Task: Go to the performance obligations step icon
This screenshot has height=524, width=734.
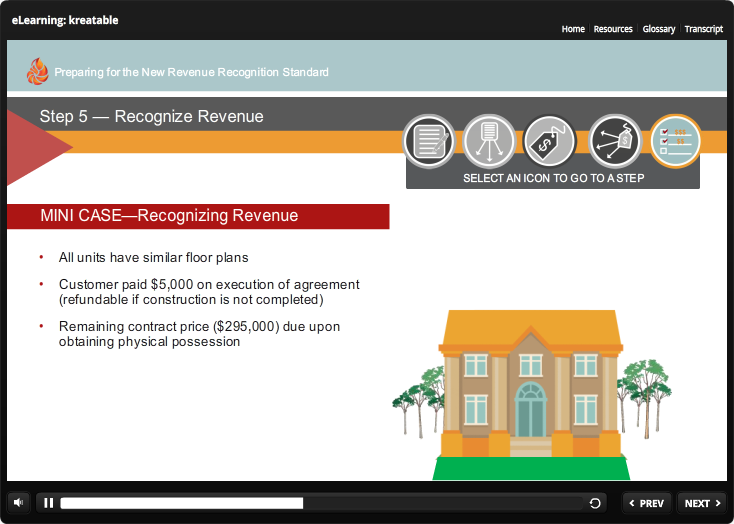Action: 490,141
